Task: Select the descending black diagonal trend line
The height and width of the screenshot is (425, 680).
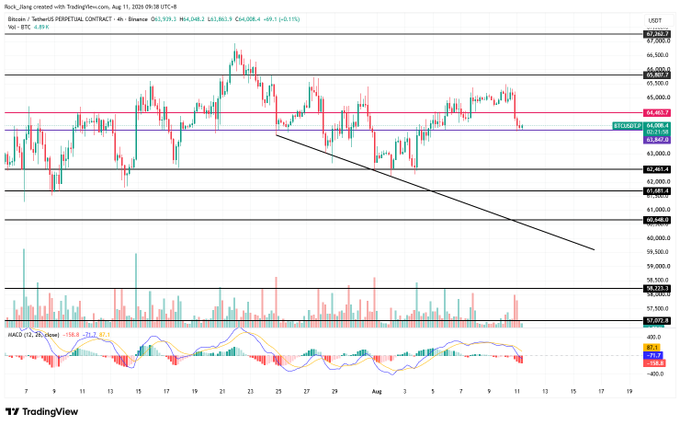Action: coord(435,192)
